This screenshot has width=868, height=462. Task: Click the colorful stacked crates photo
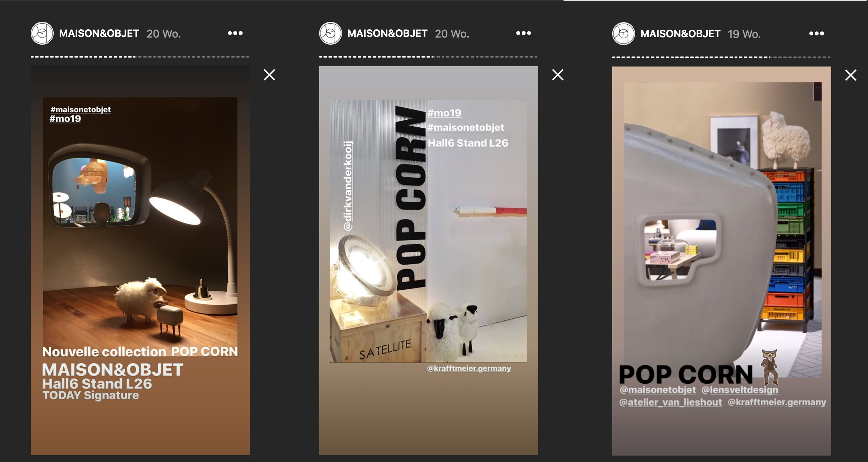723,230
